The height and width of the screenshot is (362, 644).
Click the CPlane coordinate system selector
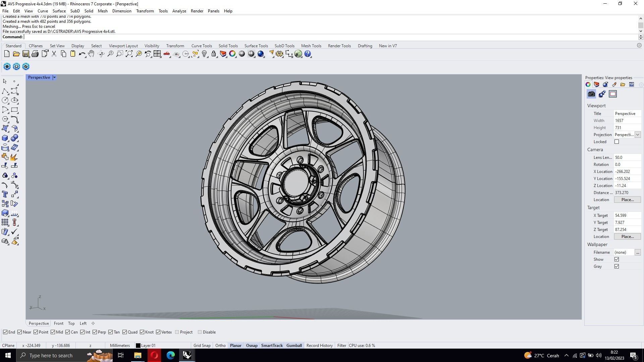8,346
